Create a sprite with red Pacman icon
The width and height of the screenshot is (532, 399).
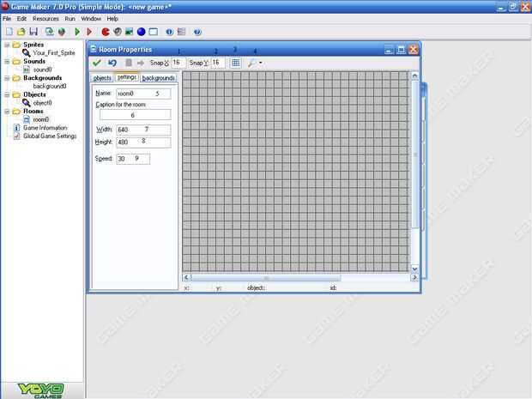pos(106,32)
